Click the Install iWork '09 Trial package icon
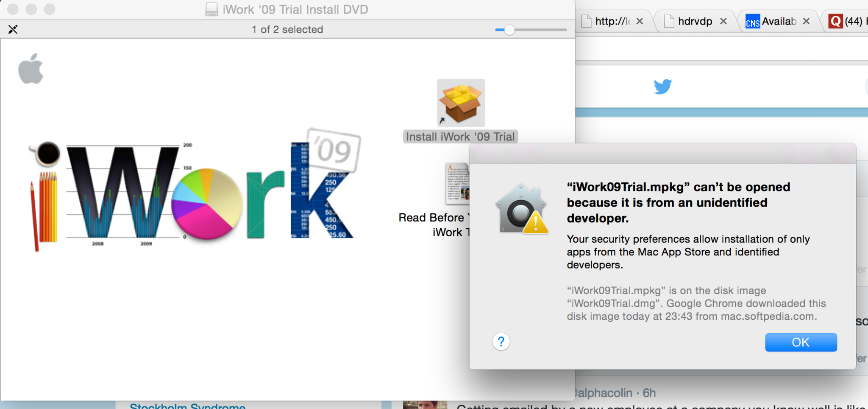The width and height of the screenshot is (868, 409). tap(461, 103)
